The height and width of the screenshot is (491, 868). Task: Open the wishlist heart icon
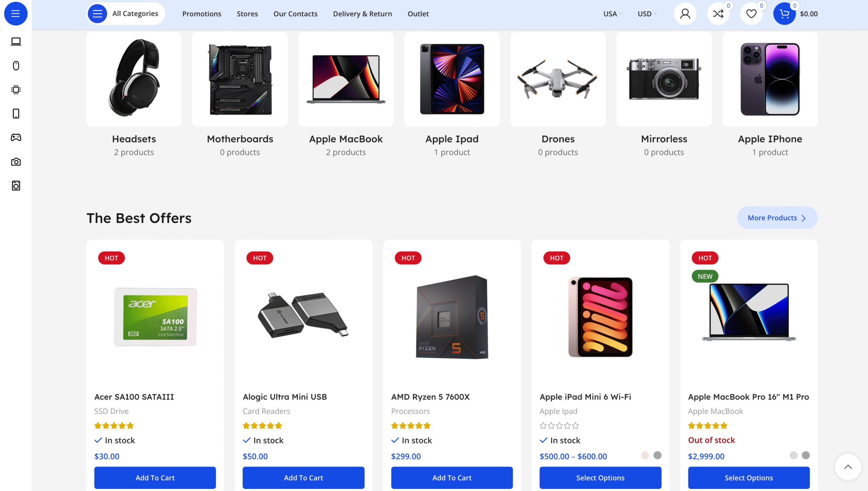pos(751,14)
